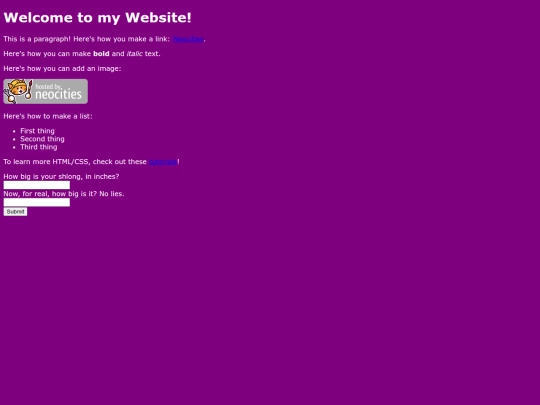Click the Submit button

15,212
